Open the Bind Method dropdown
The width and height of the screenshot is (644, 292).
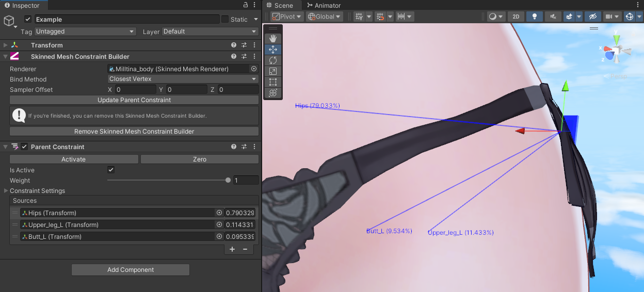pos(183,79)
